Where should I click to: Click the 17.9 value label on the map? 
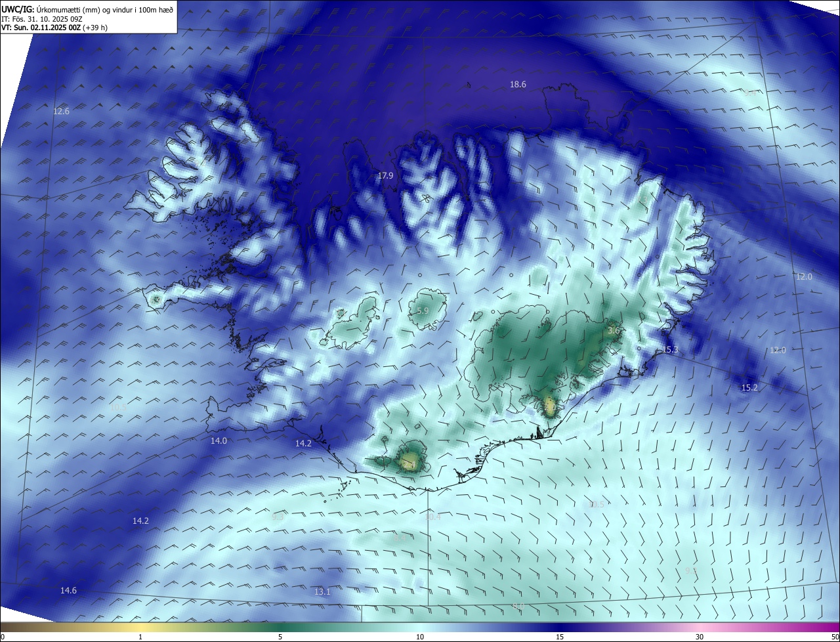[x=385, y=176]
